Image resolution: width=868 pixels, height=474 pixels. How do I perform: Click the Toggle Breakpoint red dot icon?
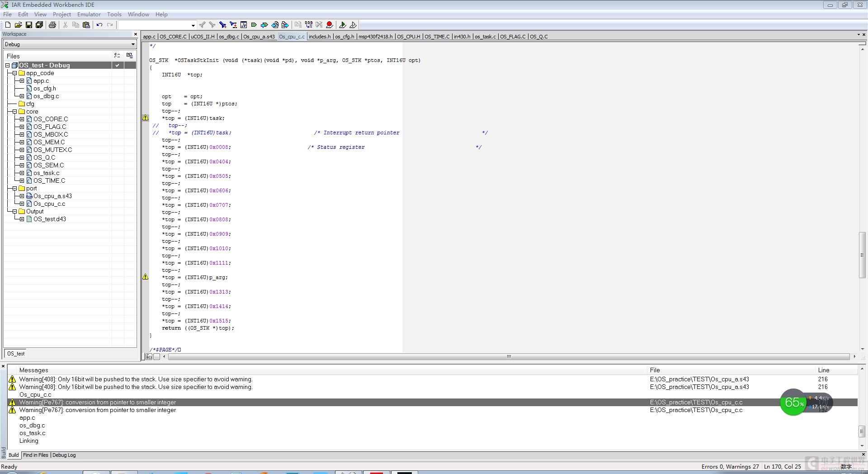(x=330, y=25)
